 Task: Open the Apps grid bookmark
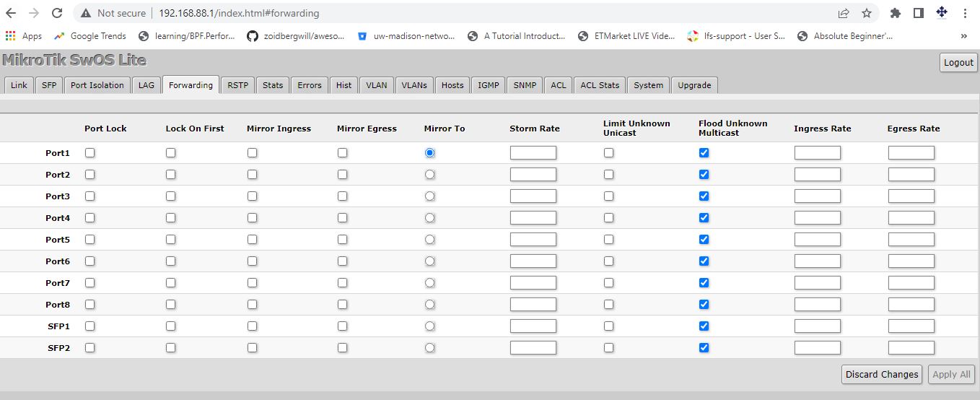pyautogui.click(x=24, y=35)
